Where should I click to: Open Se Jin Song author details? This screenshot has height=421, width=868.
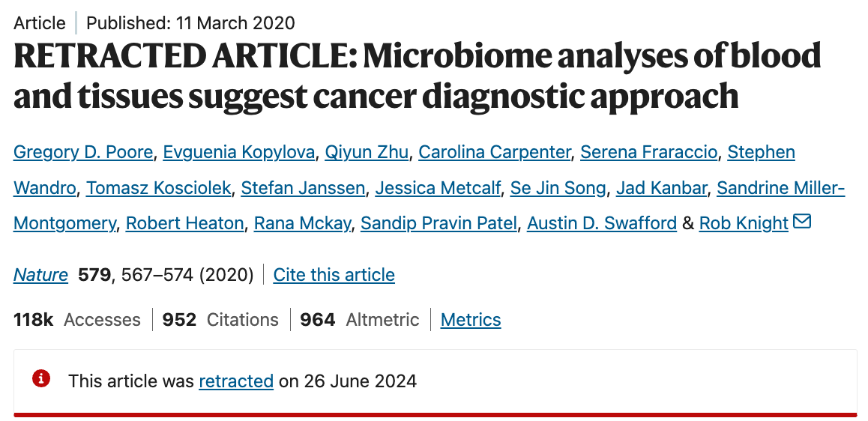tap(558, 187)
